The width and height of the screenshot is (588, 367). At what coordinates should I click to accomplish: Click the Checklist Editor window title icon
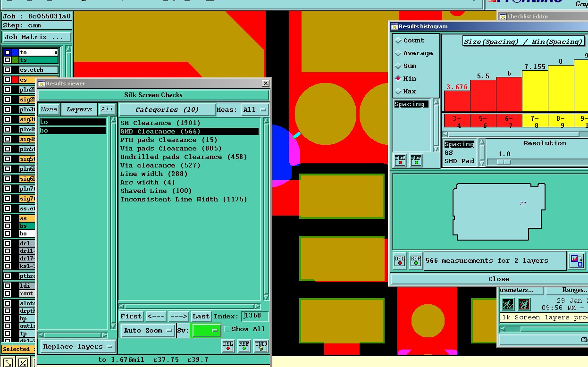(503, 17)
